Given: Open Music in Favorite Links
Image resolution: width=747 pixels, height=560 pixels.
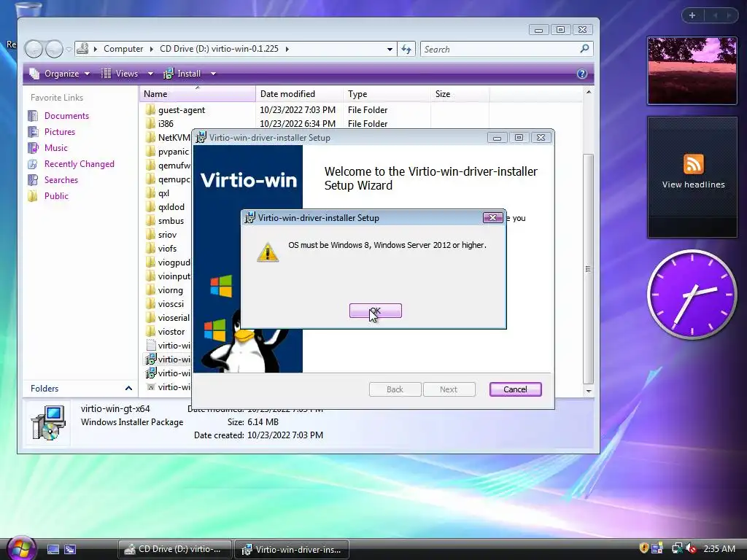Looking at the screenshot, I should pos(55,148).
